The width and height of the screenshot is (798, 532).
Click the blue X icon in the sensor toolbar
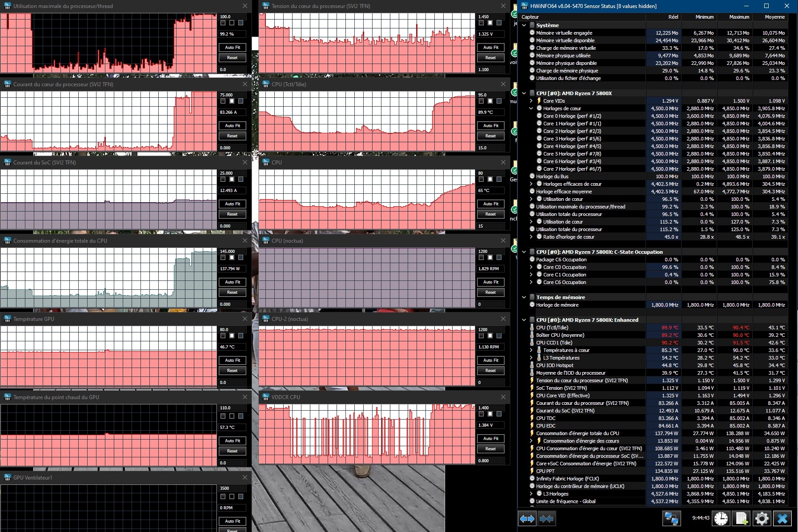782,519
